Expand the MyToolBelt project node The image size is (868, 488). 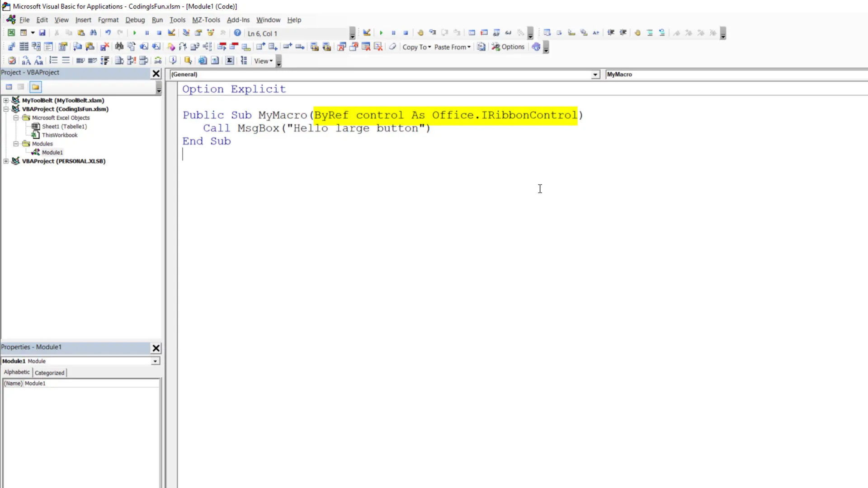pos(6,100)
